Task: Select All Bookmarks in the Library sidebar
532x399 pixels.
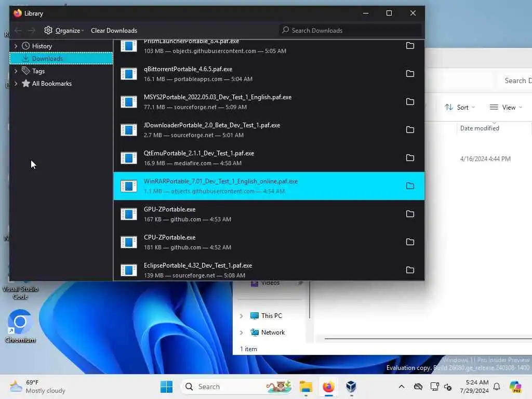Action: pyautogui.click(x=61, y=84)
